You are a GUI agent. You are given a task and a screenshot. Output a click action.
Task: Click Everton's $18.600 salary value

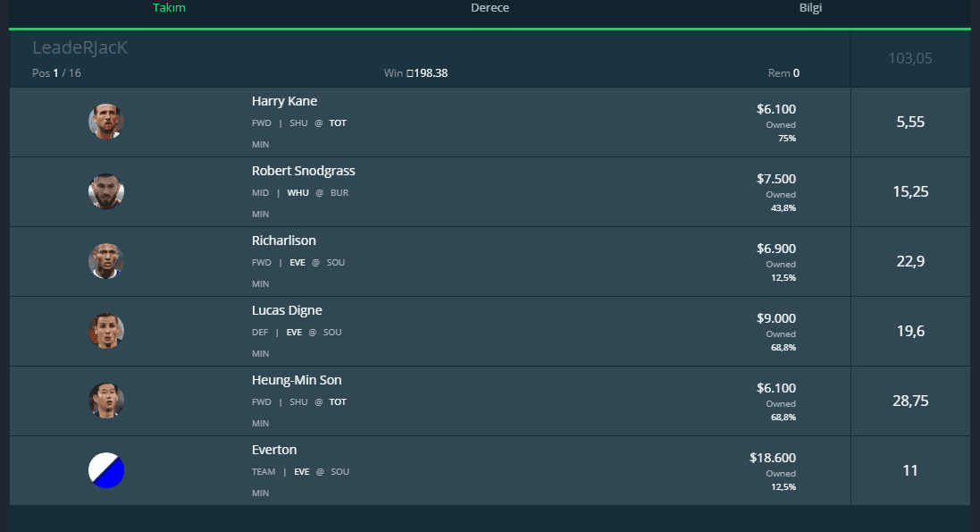(x=773, y=458)
